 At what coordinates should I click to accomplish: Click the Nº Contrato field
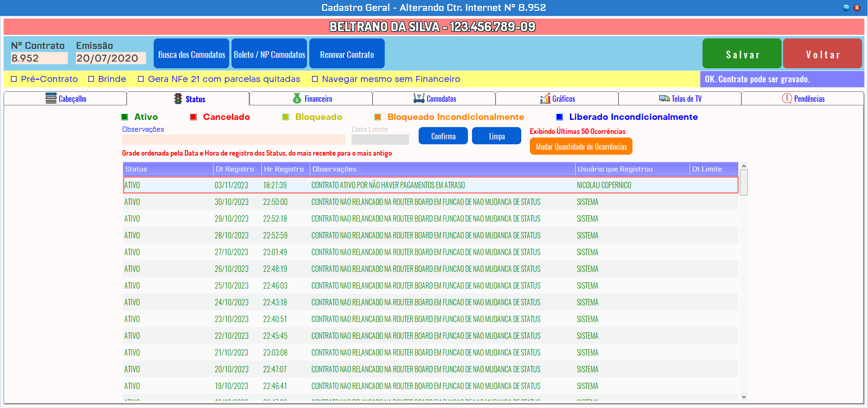coord(39,58)
